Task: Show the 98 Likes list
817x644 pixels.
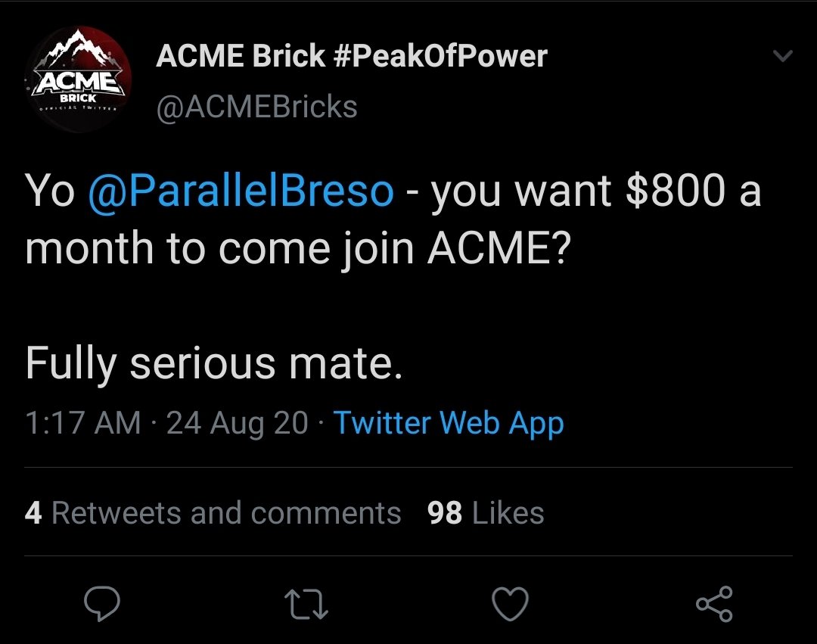Action: pos(486,513)
